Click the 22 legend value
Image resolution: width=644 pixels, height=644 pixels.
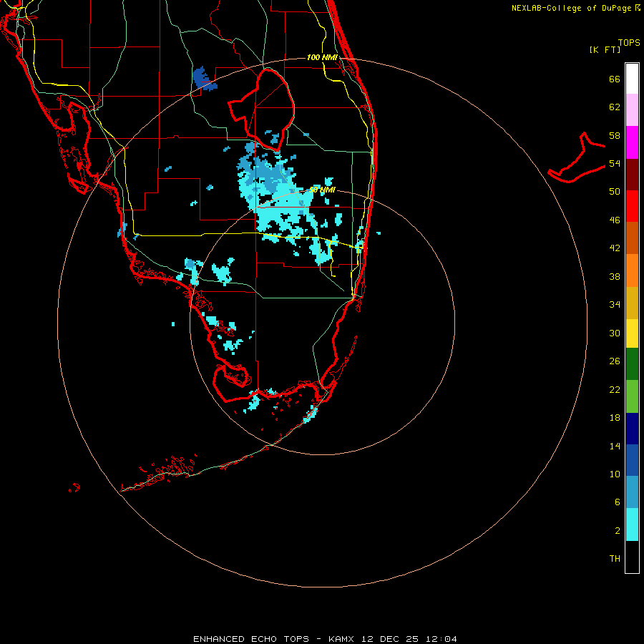point(615,389)
